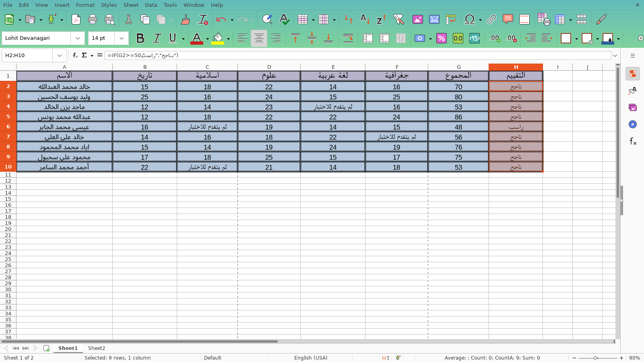Expand the font name dropdown

(x=77, y=38)
